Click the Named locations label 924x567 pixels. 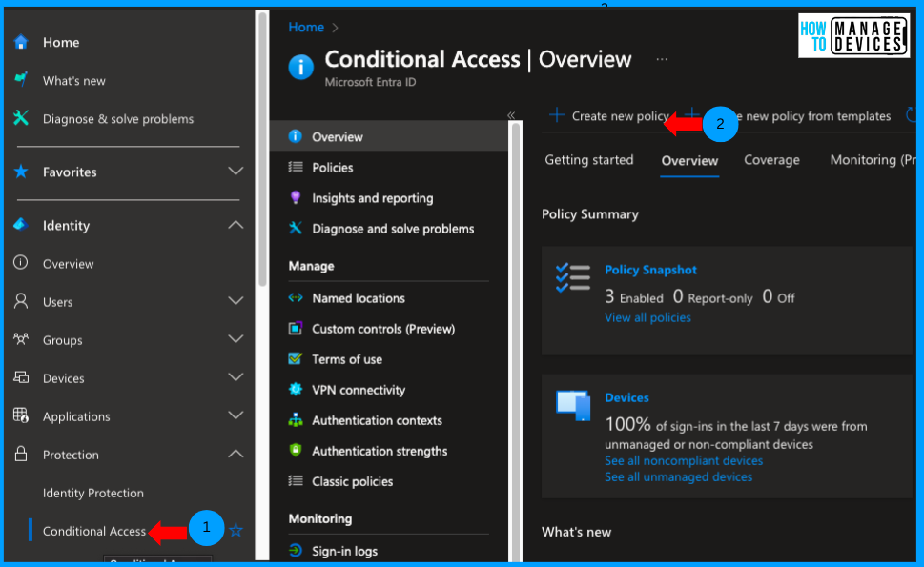coord(359,298)
